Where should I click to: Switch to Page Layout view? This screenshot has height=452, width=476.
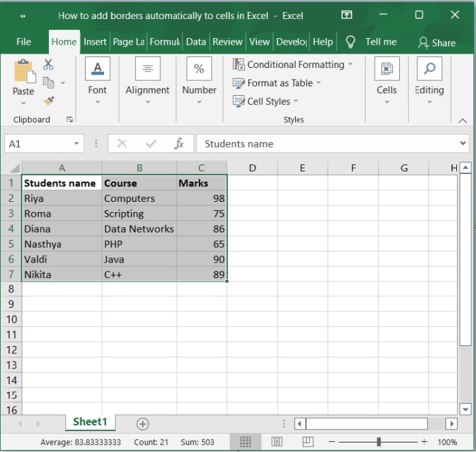[277, 442]
